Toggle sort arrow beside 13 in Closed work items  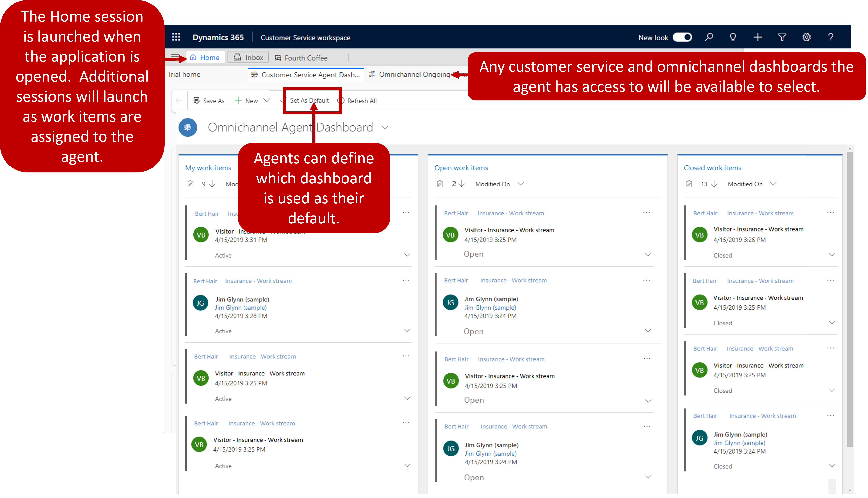[x=714, y=184]
